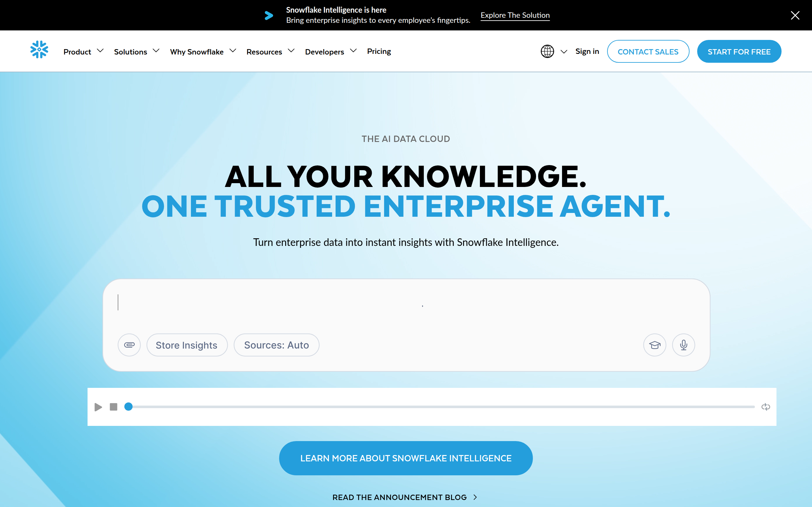812x507 pixels.
Task: Toggle the Store Insights chip
Action: click(187, 345)
